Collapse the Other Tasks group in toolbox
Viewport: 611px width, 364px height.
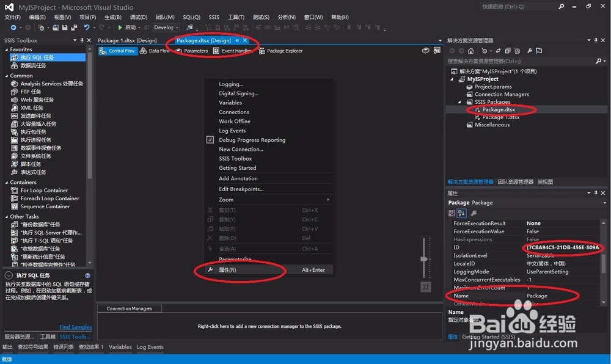pyautogui.click(x=7, y=216)
